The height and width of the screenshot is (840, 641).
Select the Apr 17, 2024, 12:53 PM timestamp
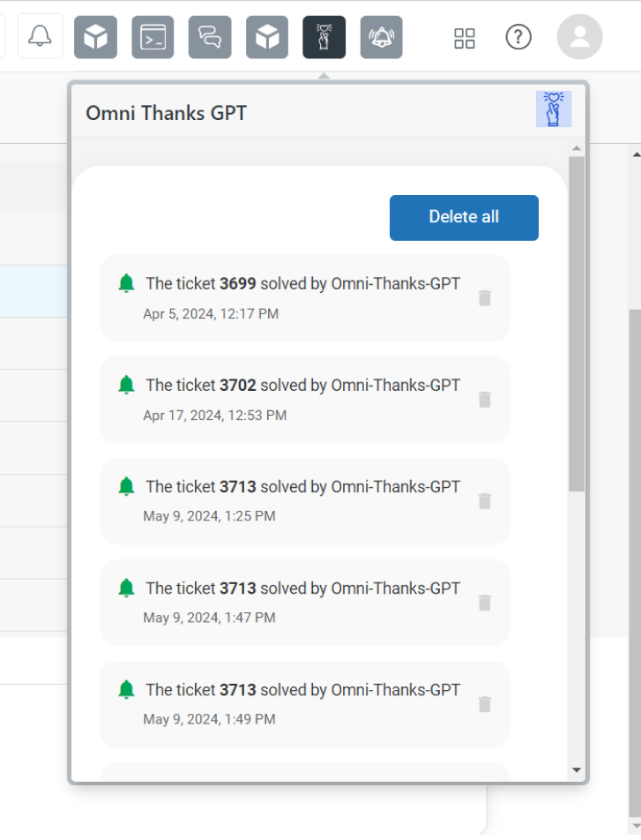click(x=215, y=416)
